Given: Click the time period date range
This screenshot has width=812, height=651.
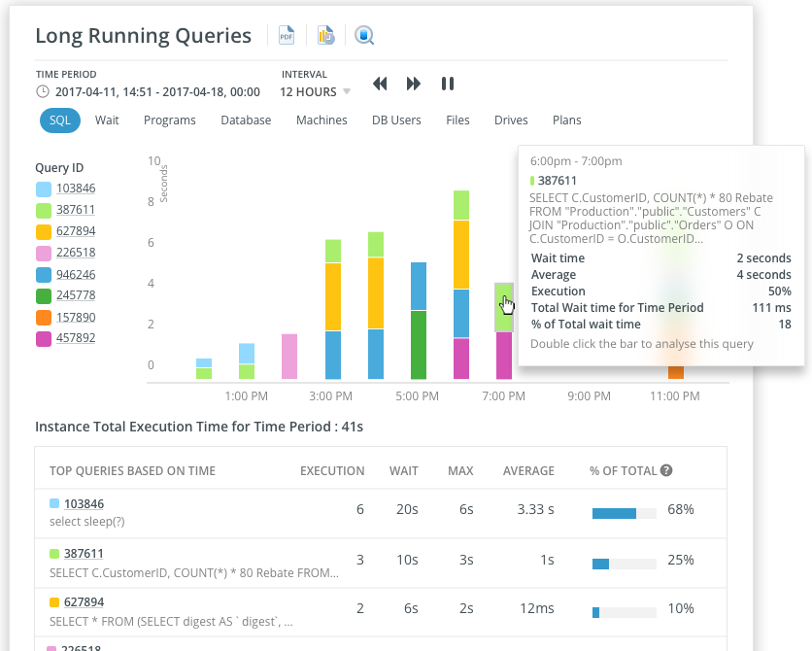Looking at the screenshot, I should [x=157, y=91].
